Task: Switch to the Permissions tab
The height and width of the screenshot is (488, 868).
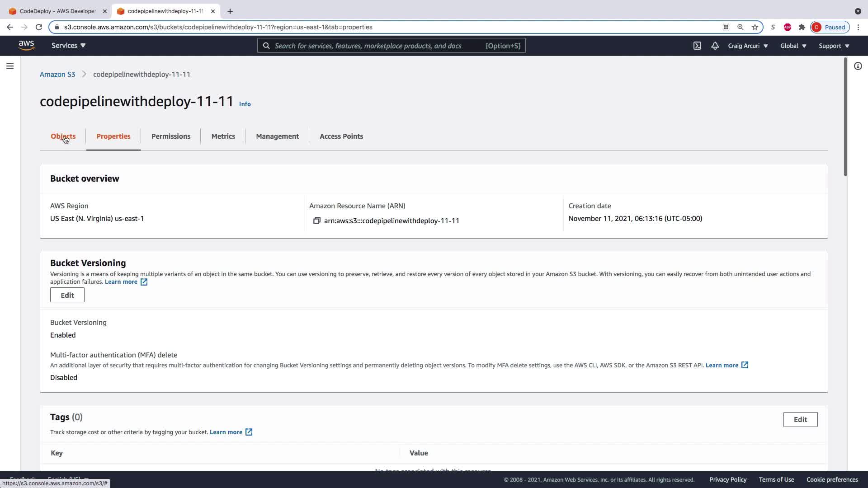Action: (x=170, y=136)
